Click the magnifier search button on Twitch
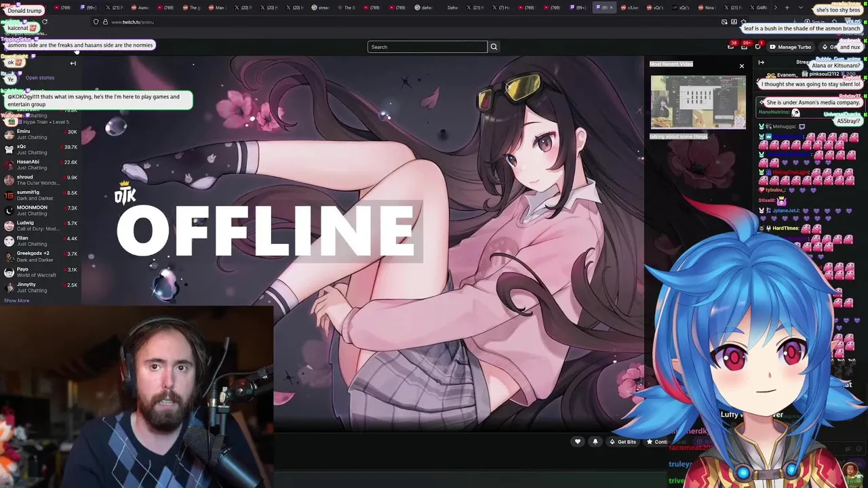868x488 pixels. click(494, 47)
